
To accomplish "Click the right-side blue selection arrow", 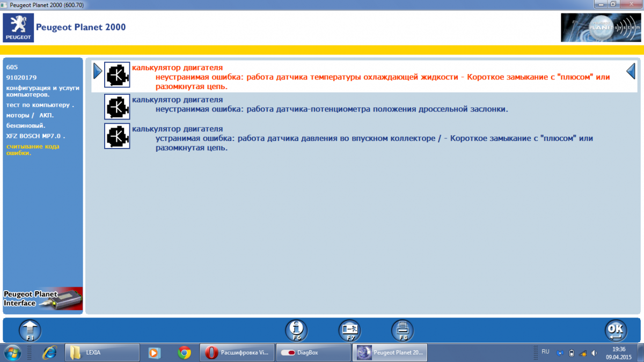I will tap(631, 70).
